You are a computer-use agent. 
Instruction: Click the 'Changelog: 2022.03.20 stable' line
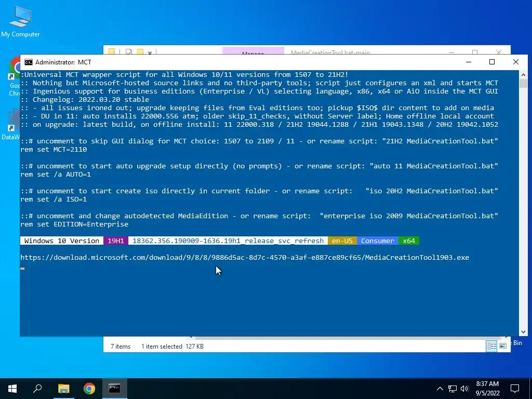pyautogui.click(x=91, y=99)
